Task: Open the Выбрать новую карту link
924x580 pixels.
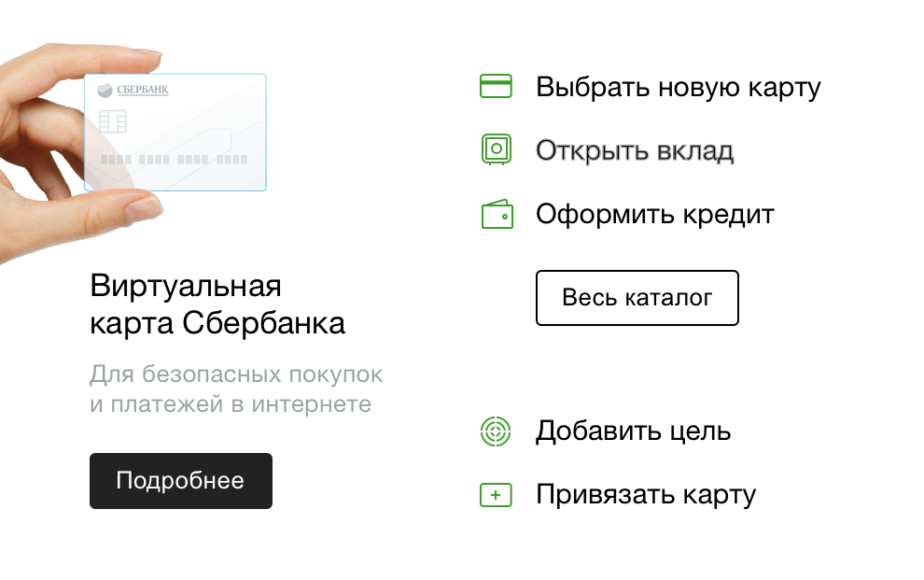Action: (679, 87)
